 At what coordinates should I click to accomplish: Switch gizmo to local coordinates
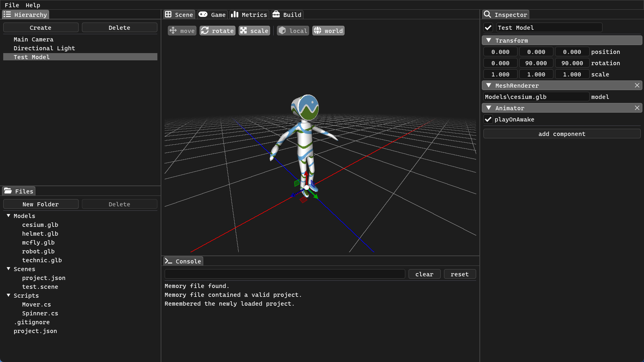point(293,31)
